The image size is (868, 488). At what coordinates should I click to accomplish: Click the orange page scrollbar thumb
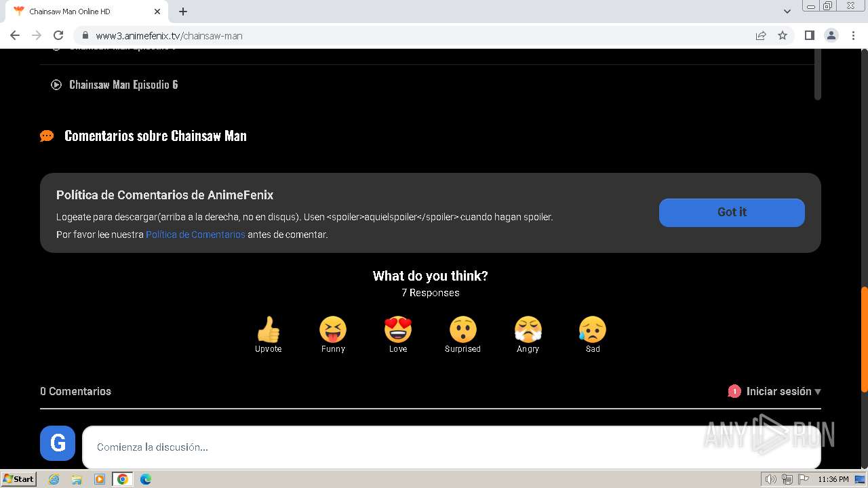(x=864, y=339)
